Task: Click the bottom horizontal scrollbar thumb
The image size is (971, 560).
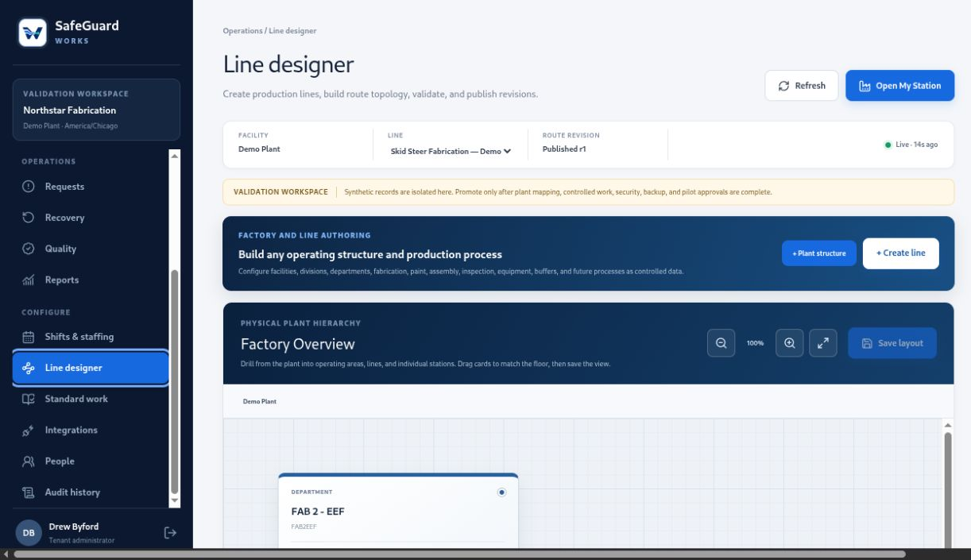Action: [459, 554]
